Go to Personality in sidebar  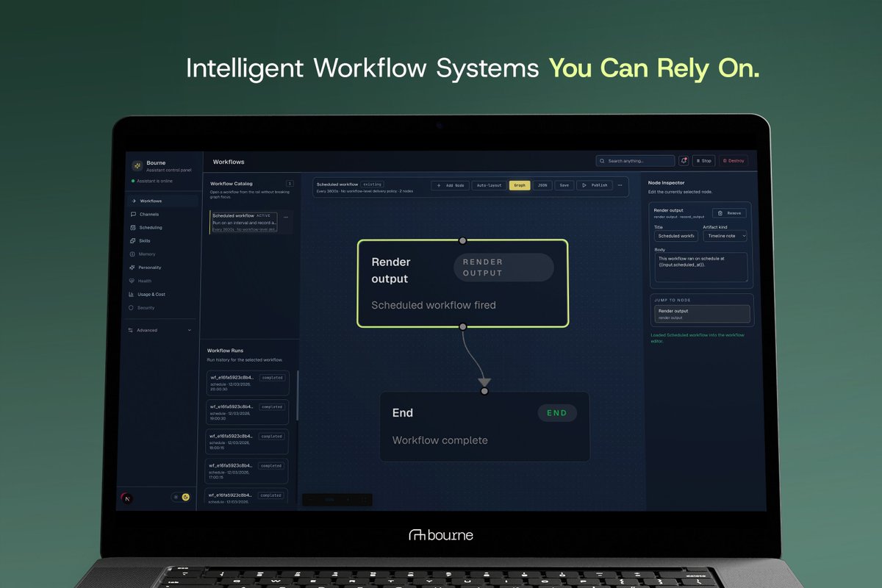tap(161, 268)
